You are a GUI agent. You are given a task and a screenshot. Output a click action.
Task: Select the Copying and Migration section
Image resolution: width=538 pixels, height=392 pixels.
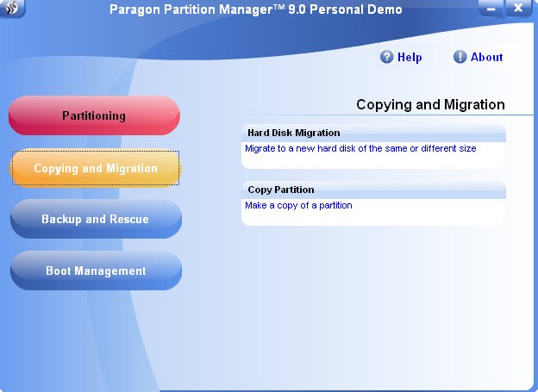(95, 168)
